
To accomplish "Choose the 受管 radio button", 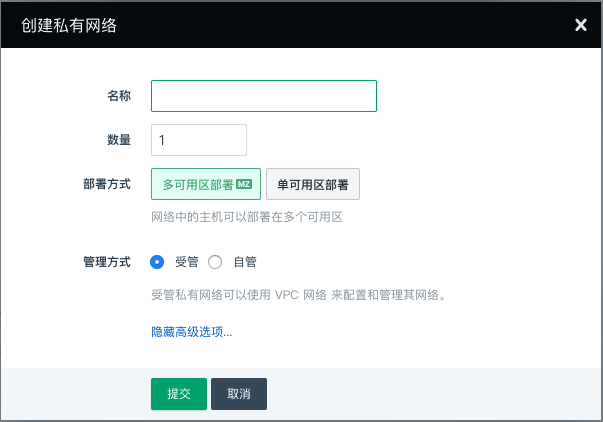I will tap(157, 262).
